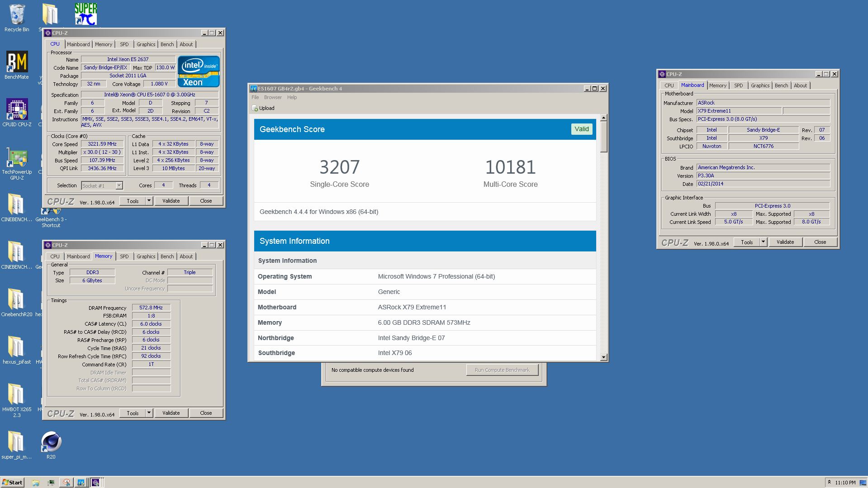Click the multi-core score 10181
868x488 pixels.
click(511, 167)
